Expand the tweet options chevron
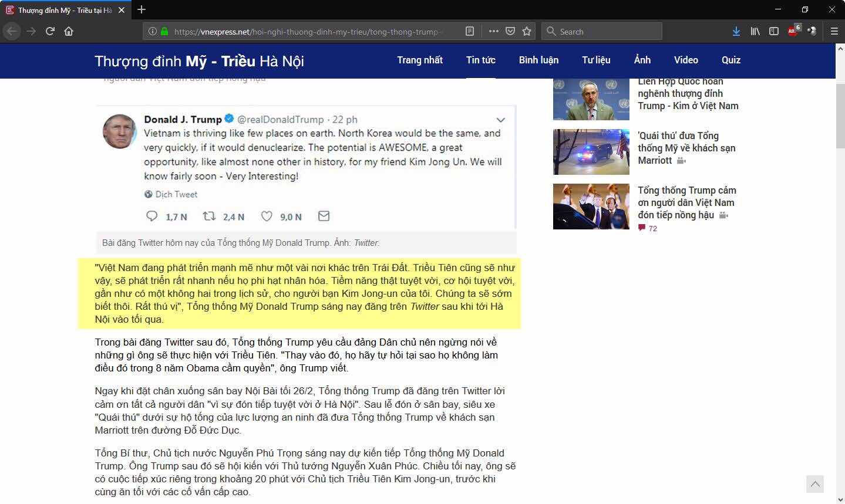The width and height of the screenshot is (845, 504). (501, 120)
